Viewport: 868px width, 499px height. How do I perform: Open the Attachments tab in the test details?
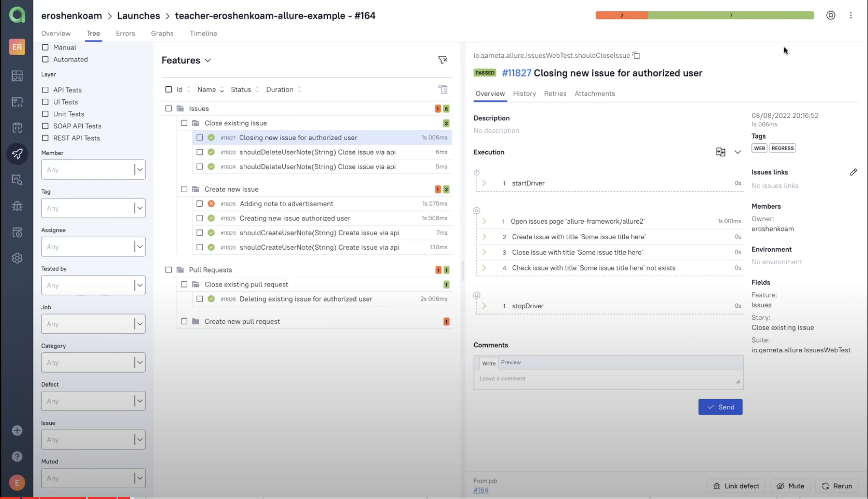click(x=594, y=94)
